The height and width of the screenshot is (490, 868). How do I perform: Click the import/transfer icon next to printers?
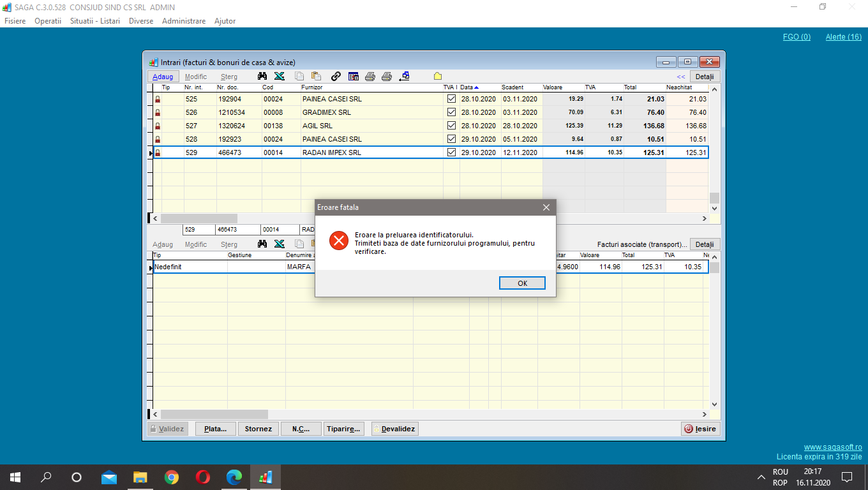pyautogui.click(x=404, y=77)
